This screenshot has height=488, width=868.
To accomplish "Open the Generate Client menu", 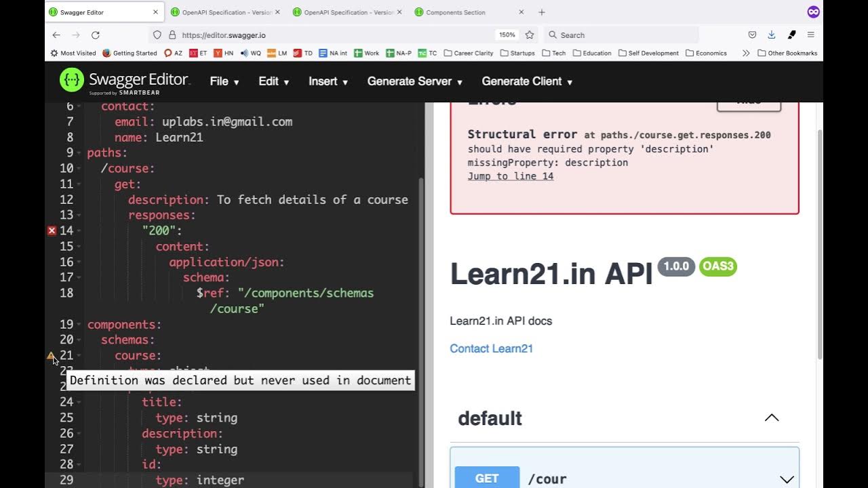I will click(527, 81).
